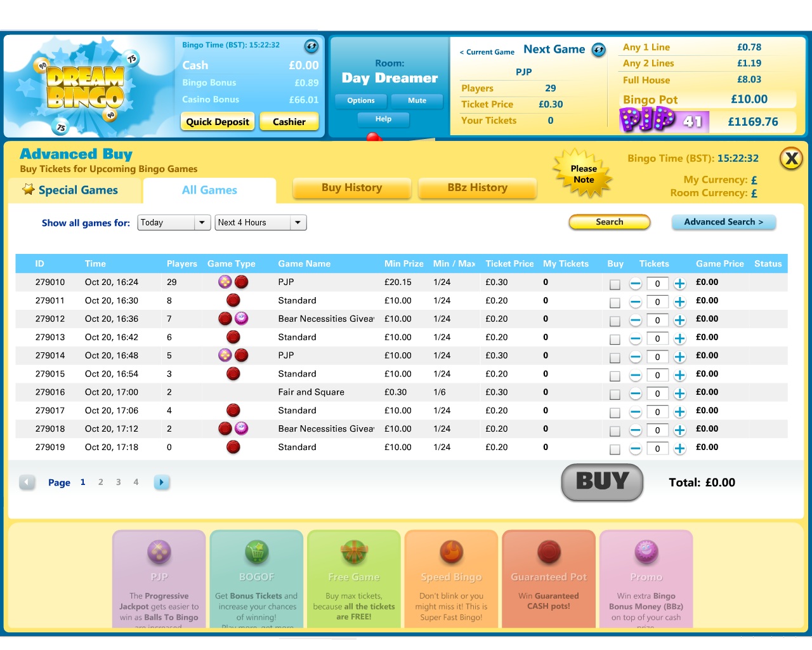The width and height of the screenshot is (812, 650).
Task: Expand Advanced Search options
Action: pos(723,222)
